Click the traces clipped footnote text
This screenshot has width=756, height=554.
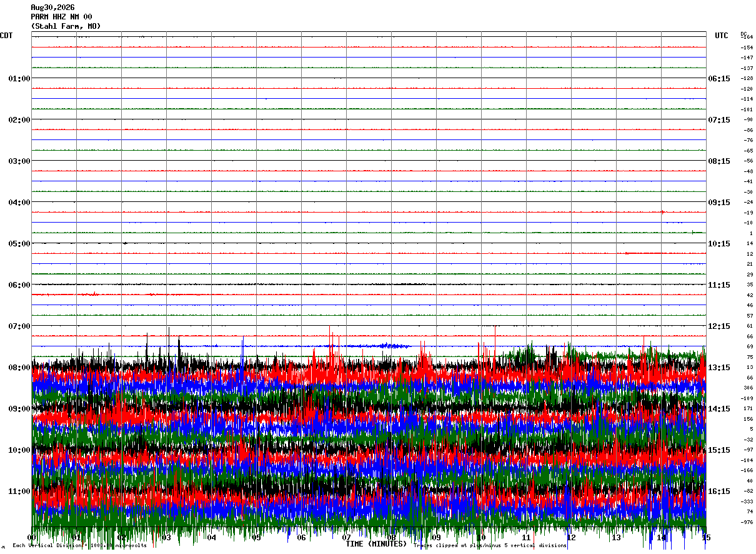tap(490, 545)
